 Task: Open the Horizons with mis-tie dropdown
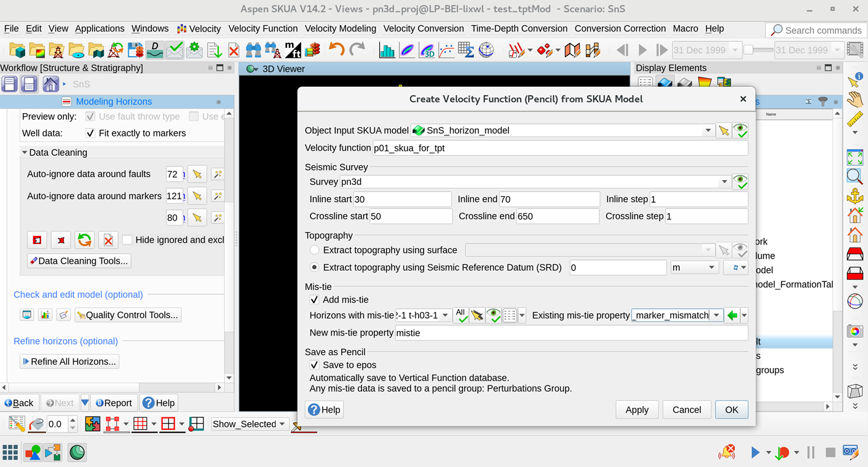pos(445,315)
